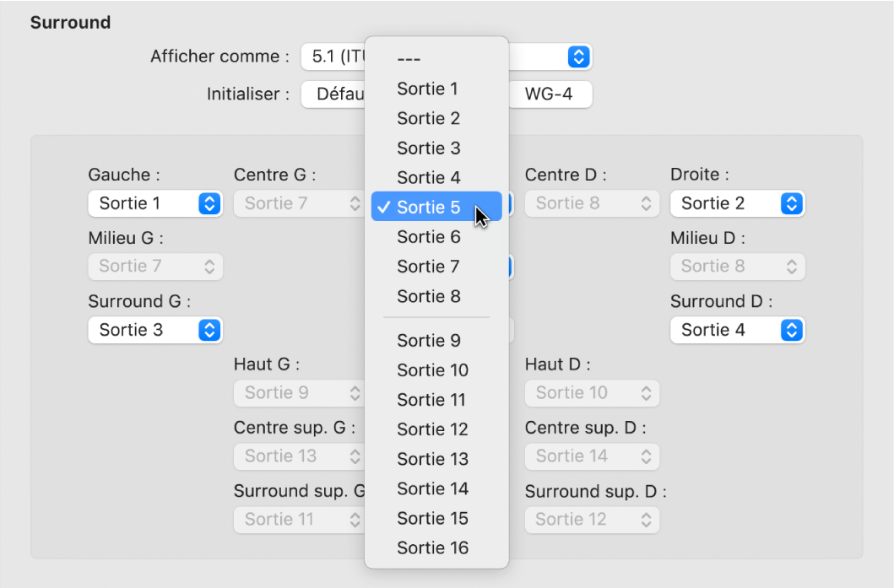Open the Droite output dropdown
Image resolution: width=894 pixels, height=588 pixels.
tap(737, 203)
